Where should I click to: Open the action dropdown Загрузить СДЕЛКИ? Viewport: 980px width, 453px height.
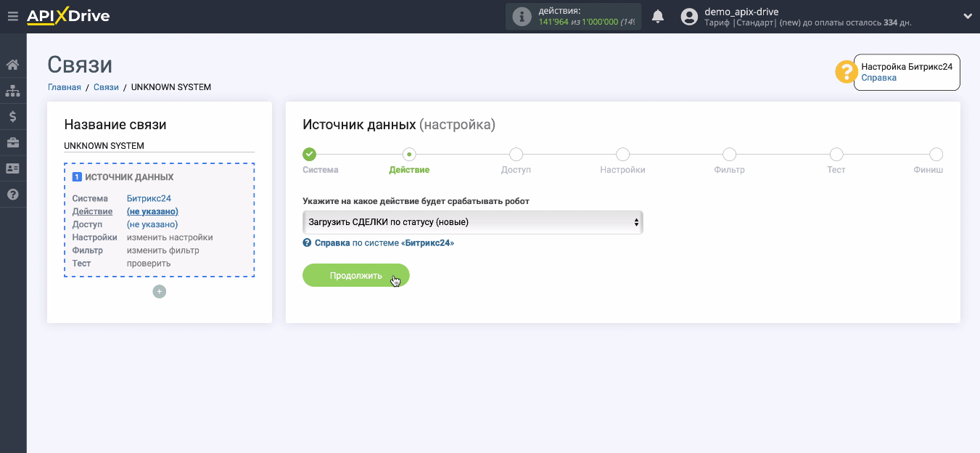[x=473, y=222]
